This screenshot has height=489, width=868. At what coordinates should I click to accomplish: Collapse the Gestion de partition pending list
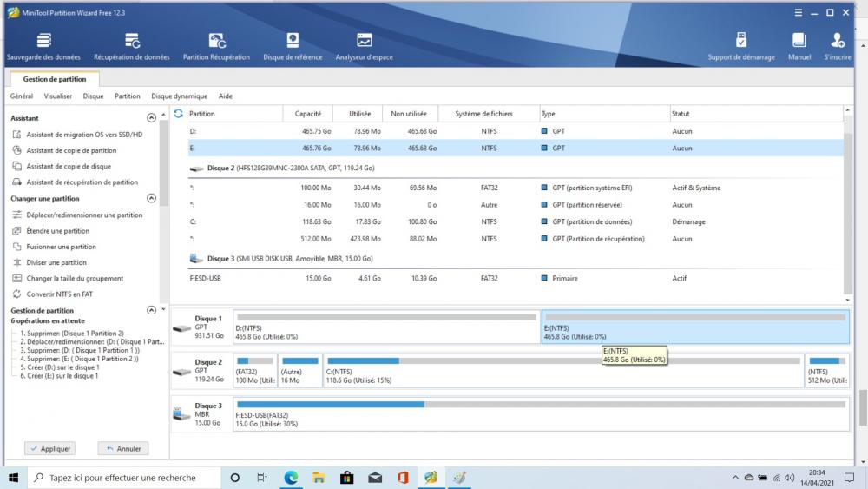[152, 310]
